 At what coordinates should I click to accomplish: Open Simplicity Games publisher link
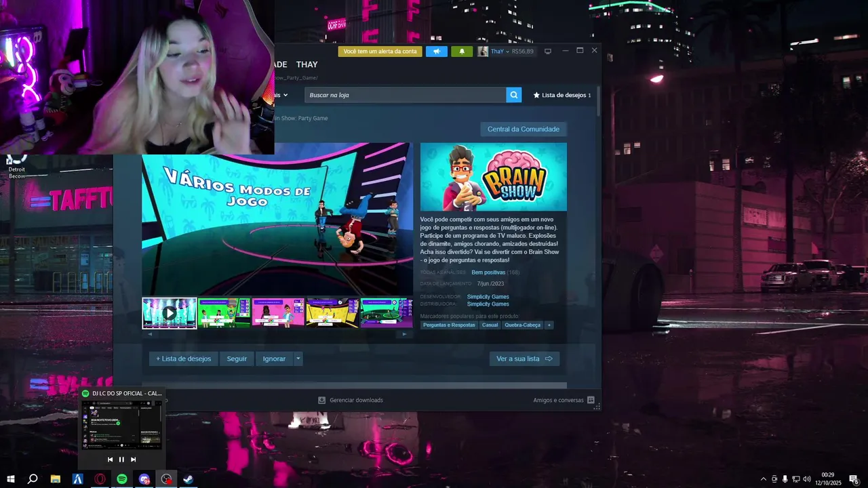point(488,304)
